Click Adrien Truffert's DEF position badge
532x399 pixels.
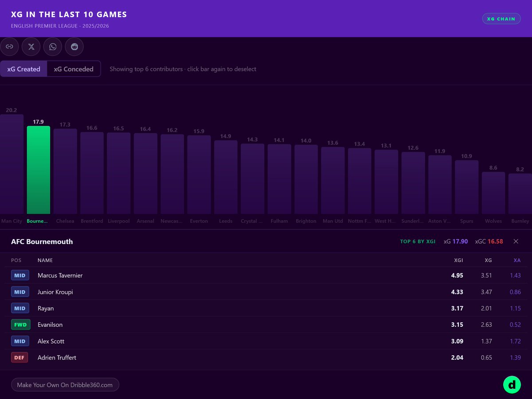[20, 357]
